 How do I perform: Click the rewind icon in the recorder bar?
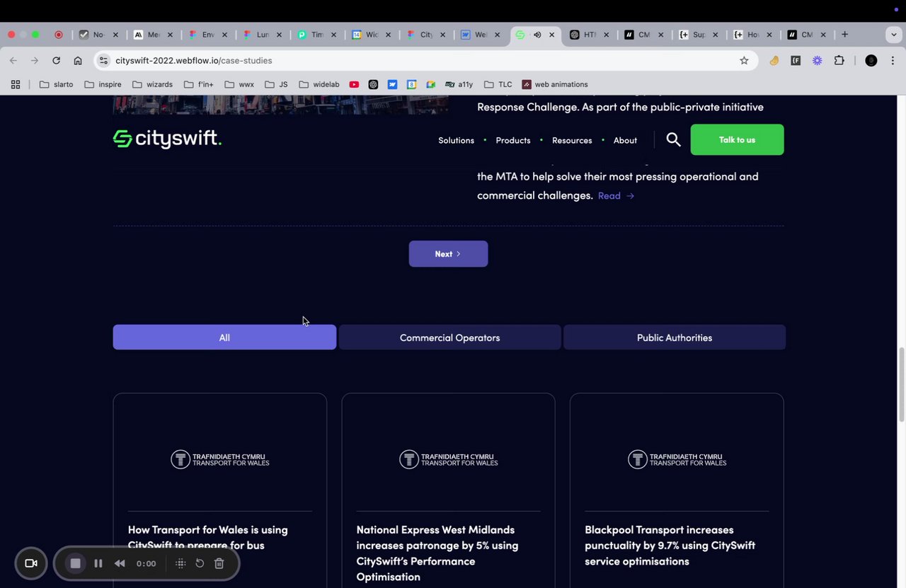click(x=120, y=563)
